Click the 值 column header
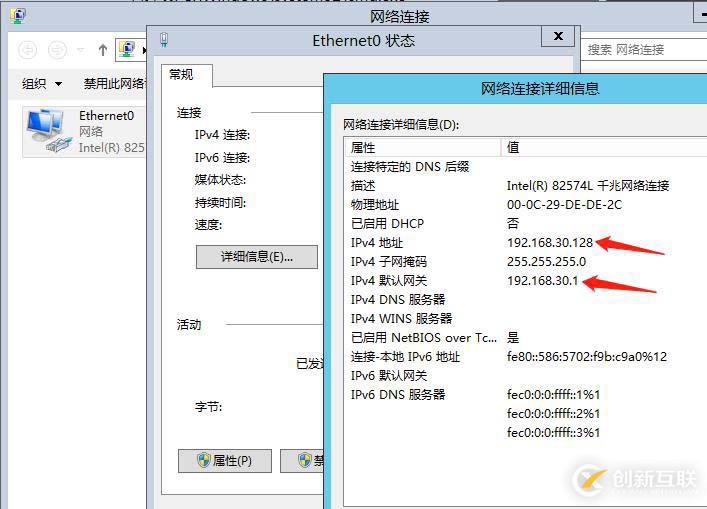 604,147
